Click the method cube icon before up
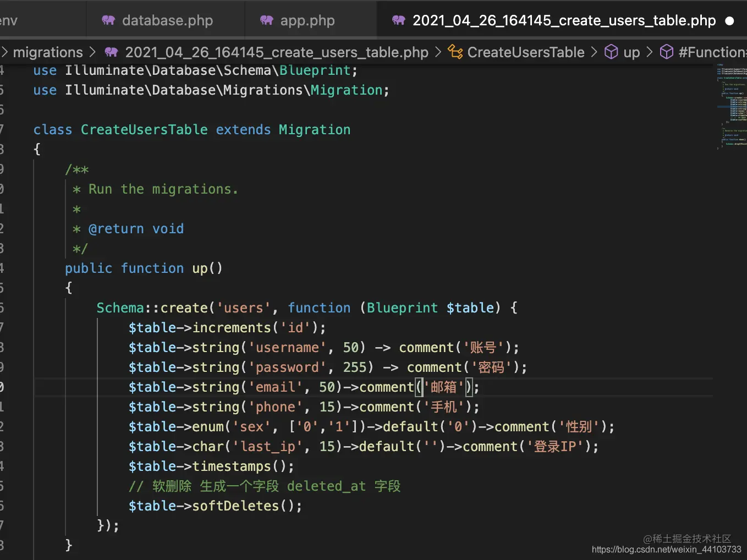Image resolution: width=747 pixels, height=560 pixels. point(611,52)
